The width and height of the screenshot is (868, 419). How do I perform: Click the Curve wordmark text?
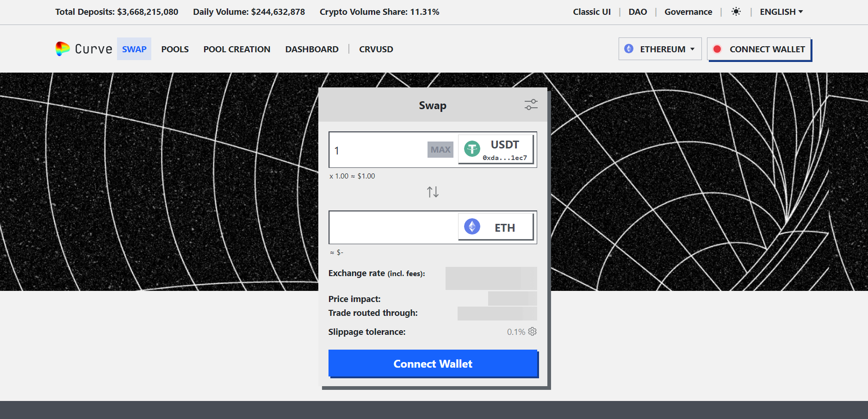click(93, 49)
